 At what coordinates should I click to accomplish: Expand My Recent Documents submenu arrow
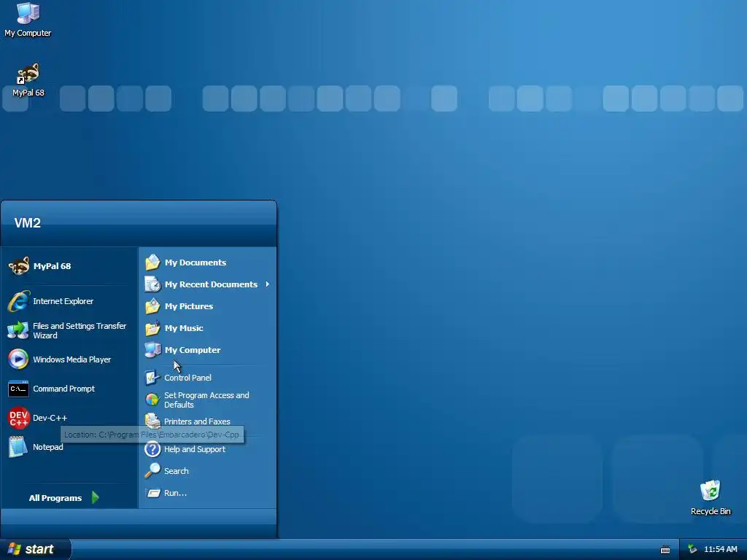267,284
